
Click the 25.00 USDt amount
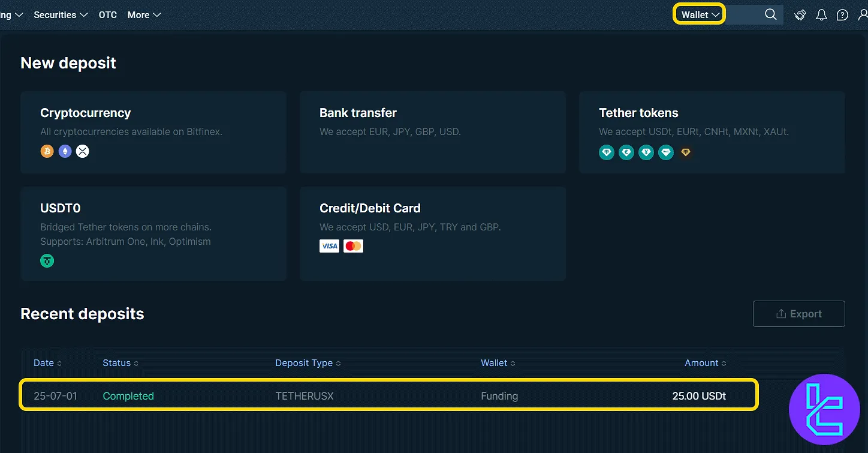point(699,396)
